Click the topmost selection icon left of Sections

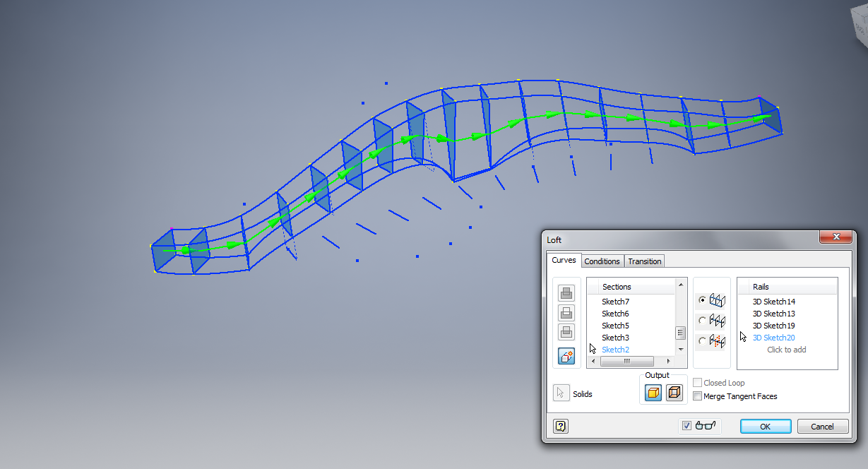[566, 292]
